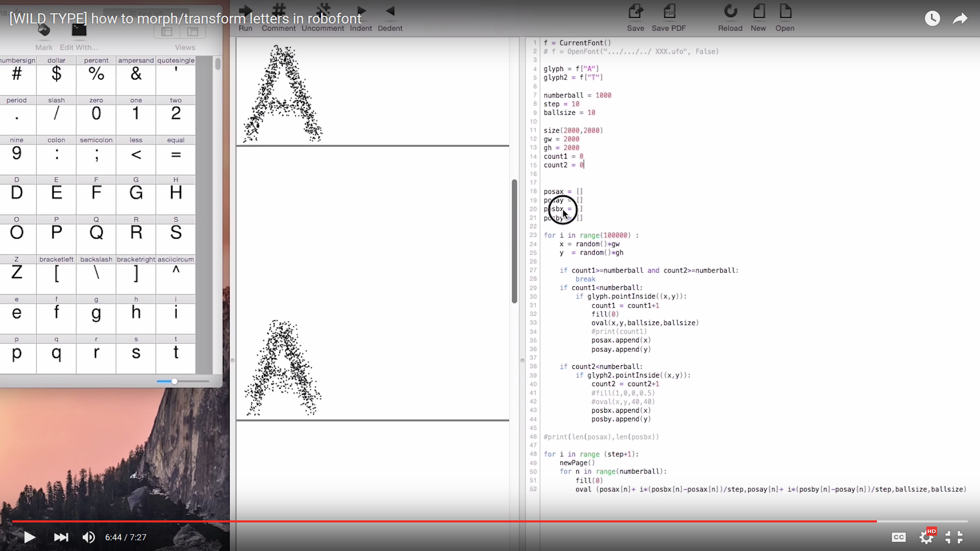Viewport: 980px width, 551px height.
Task: Open the video quality settings gear
Action: pos(926,537)
